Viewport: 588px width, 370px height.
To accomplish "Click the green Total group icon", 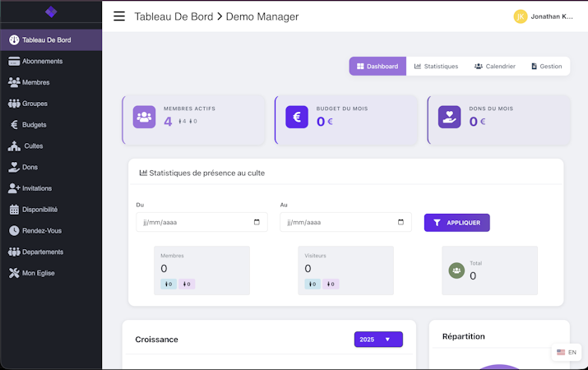I will coord(456,271).
